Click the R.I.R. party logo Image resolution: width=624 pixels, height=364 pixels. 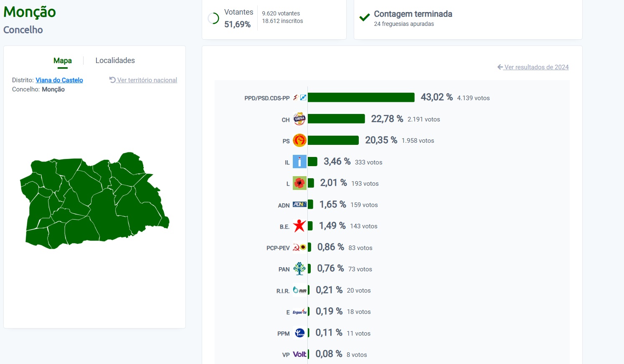(x=299, y=290)
